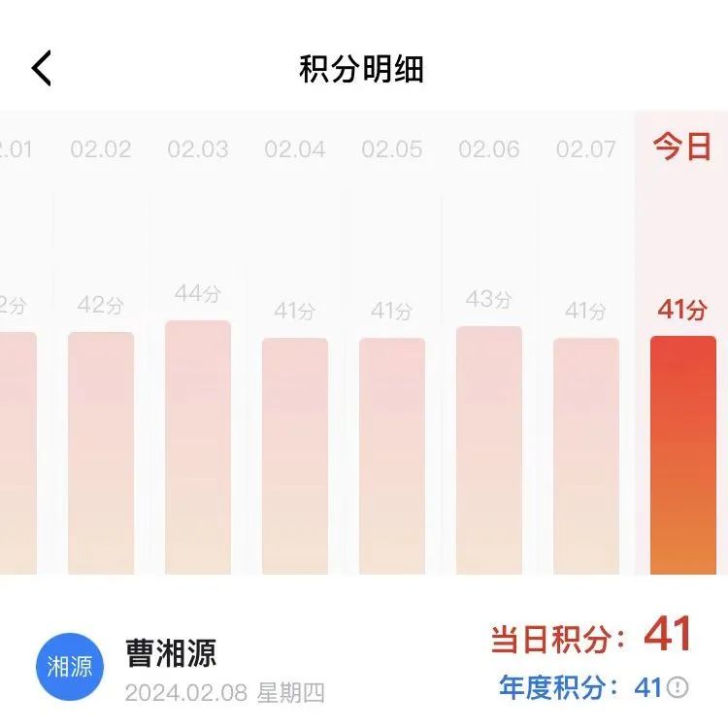Tap the back arrow icon
Image resolution: width=728 pixels, height=728 pixels.
(x=42, y=69)
